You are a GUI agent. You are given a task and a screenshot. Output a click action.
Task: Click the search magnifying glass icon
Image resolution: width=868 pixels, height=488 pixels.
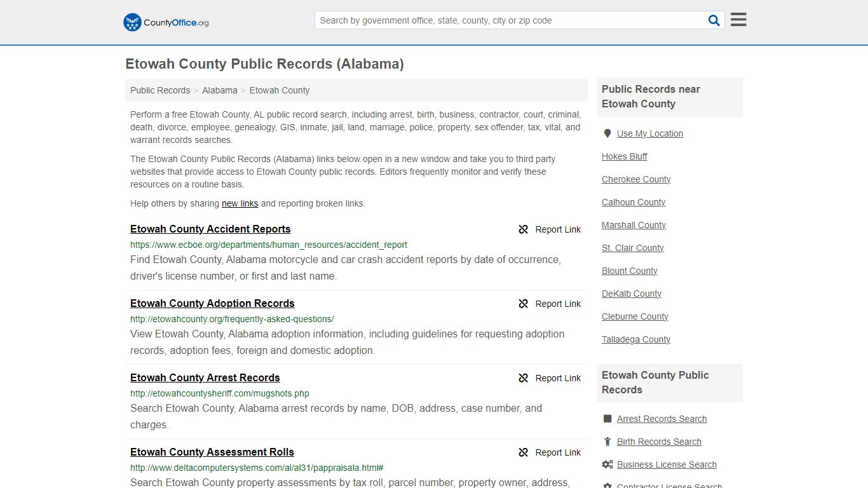click(x=714, y=20)
